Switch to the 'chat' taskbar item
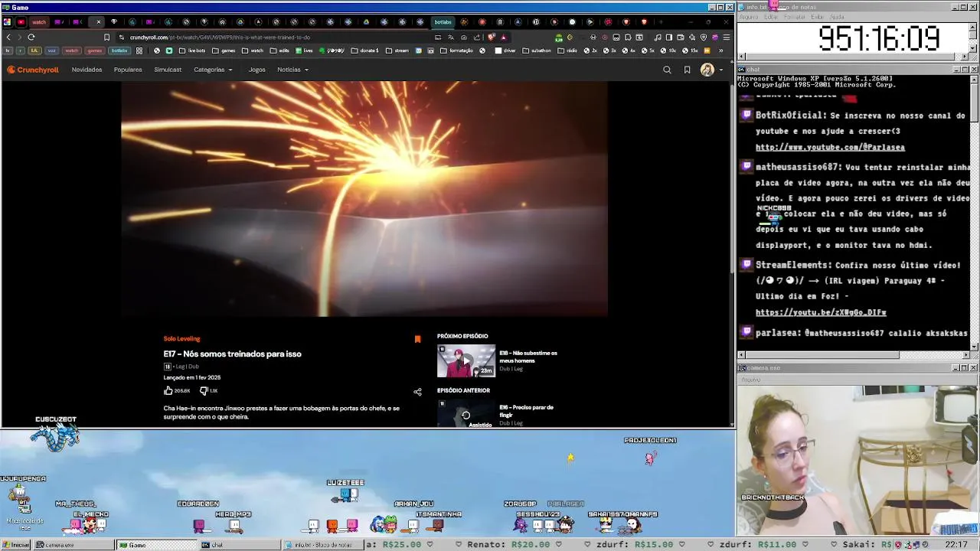 (240, 545)
